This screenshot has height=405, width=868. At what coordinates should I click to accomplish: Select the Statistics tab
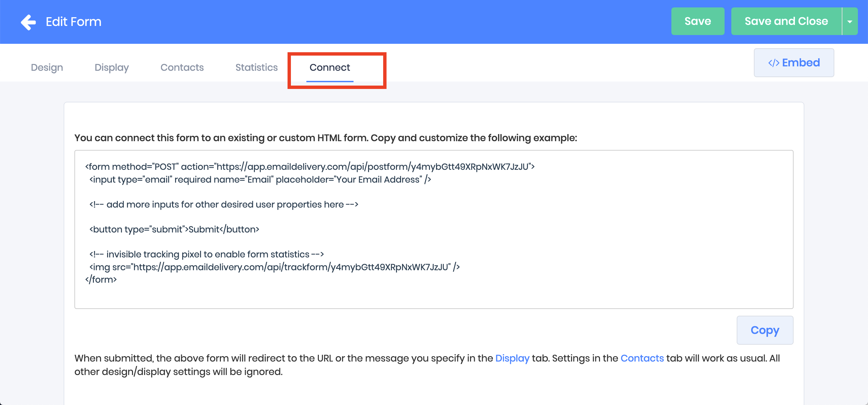[x=257, y=67]
